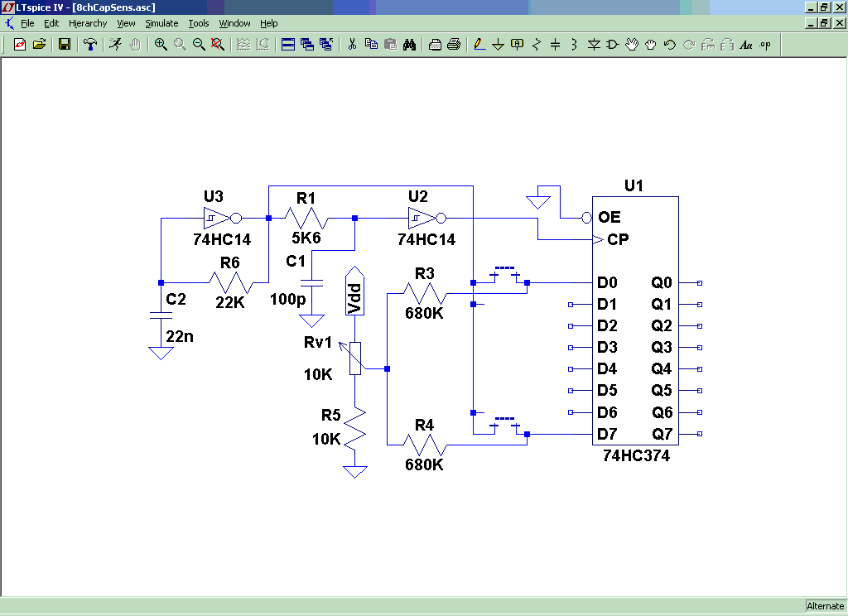The width and height of the screenshot is (848, 616).
Task: Select the Resistor tool
Action: 537,45
